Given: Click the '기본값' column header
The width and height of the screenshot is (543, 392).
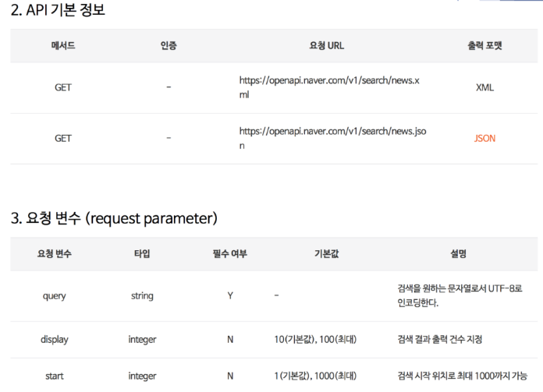Looking at the screenshot, I should pyautogui.click(x=327, y=254).
